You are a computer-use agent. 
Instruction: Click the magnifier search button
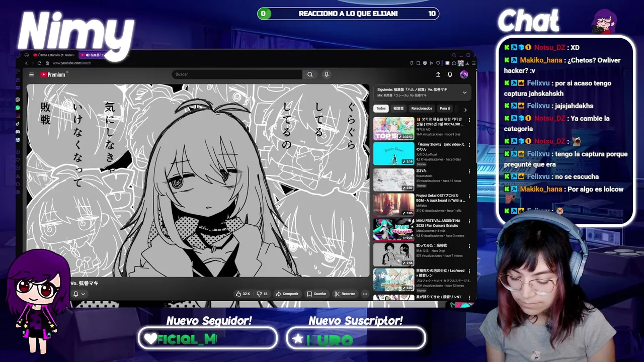click(310, 74)
